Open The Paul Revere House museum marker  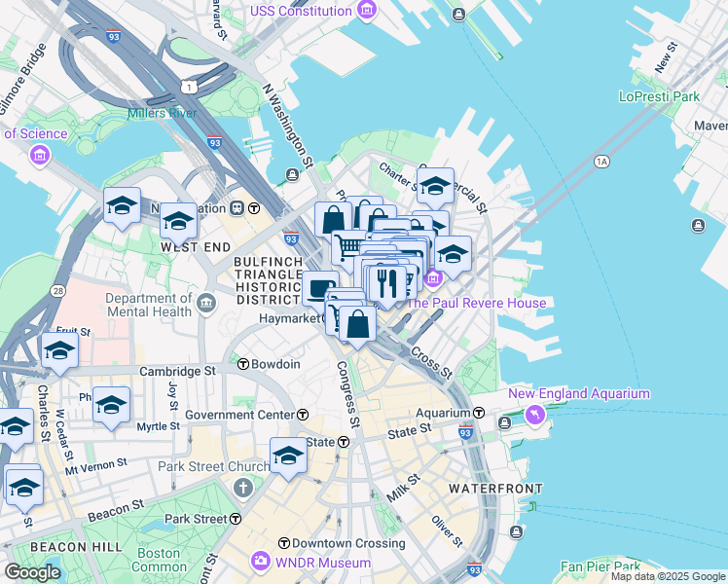click(433, 277)
